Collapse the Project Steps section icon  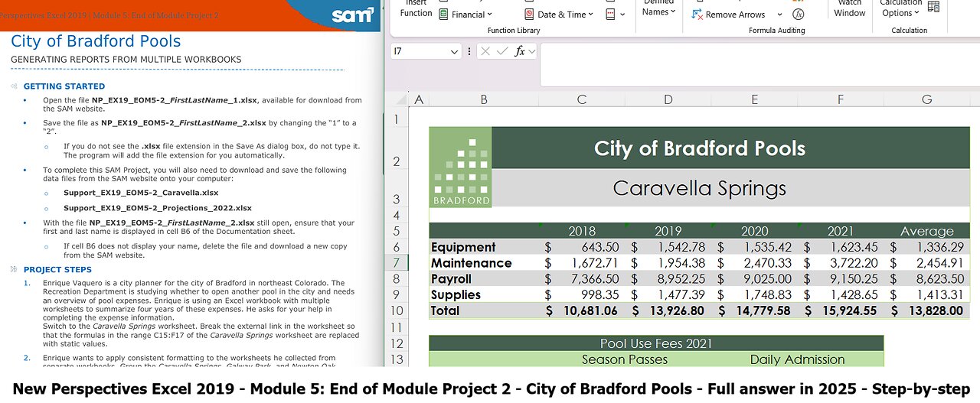14,270
